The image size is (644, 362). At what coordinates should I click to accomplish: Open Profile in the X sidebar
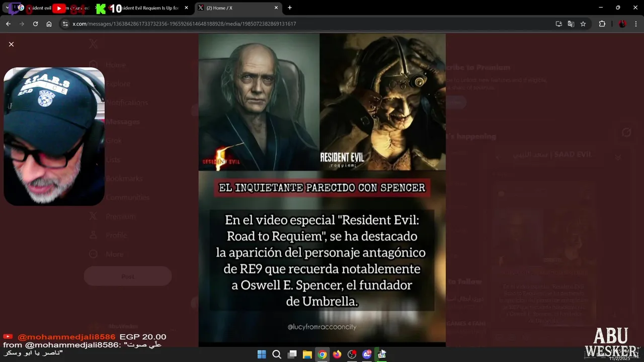tap(116, 235)
